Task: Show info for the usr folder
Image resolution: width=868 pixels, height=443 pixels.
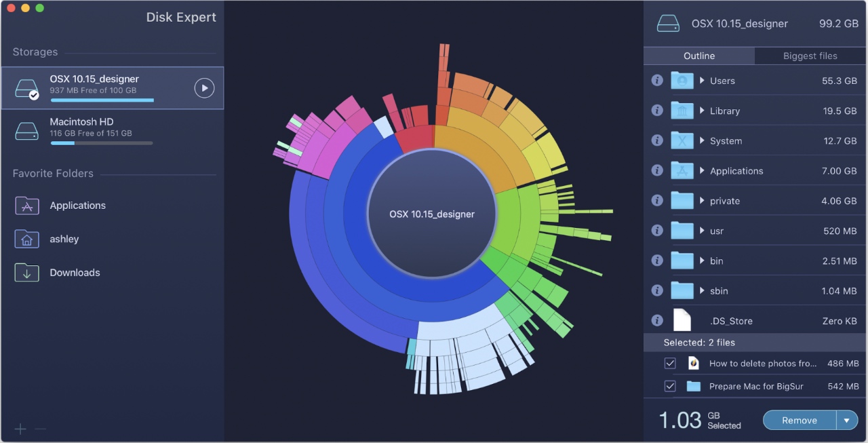Action: (656, 231)
